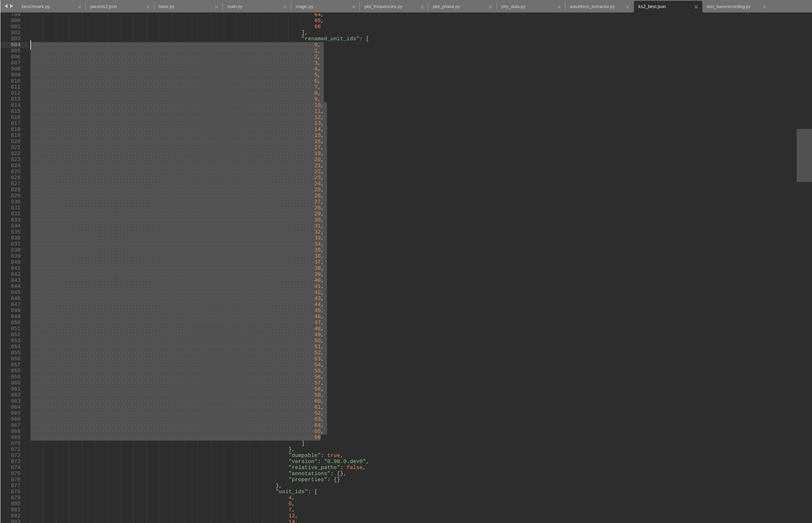This screenshot has width=812, height=523.
Task: Click the forward navigation arrow
Action: pos(10,6)
